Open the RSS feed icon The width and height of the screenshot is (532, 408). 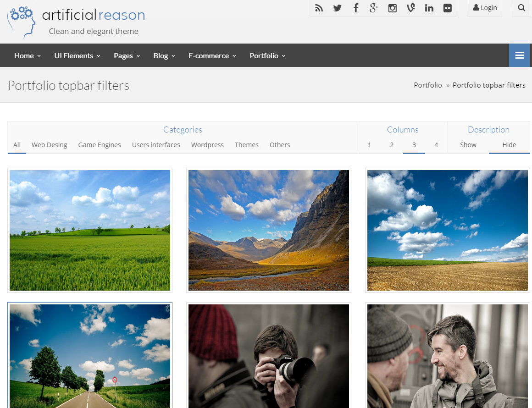319,8
